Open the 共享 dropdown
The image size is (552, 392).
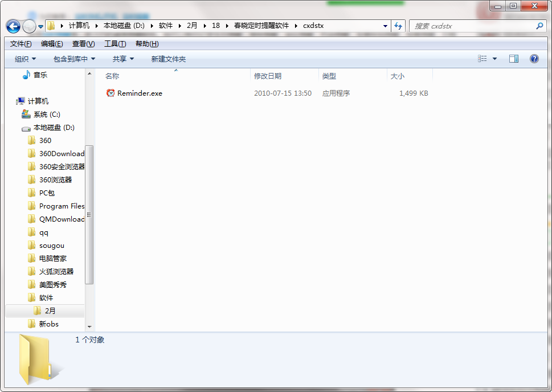click(x=123, y=59)
